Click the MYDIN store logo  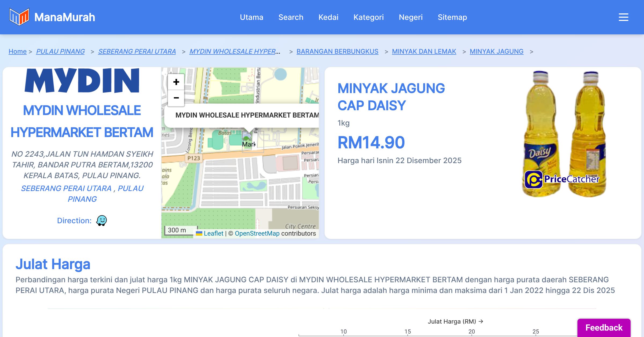point(82,80)
